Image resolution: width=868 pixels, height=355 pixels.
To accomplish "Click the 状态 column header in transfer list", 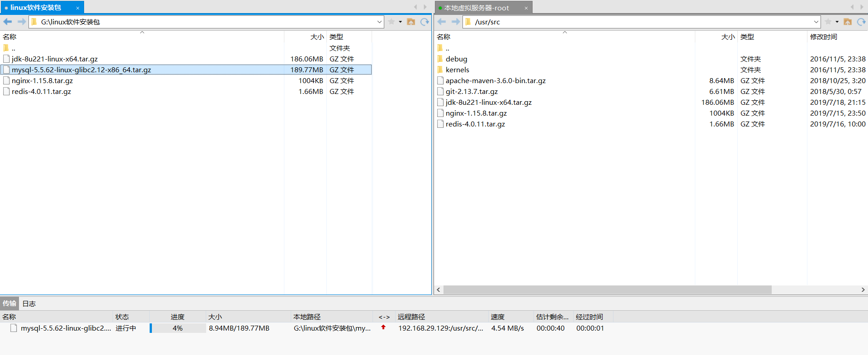I will click(x=131, y=317).
